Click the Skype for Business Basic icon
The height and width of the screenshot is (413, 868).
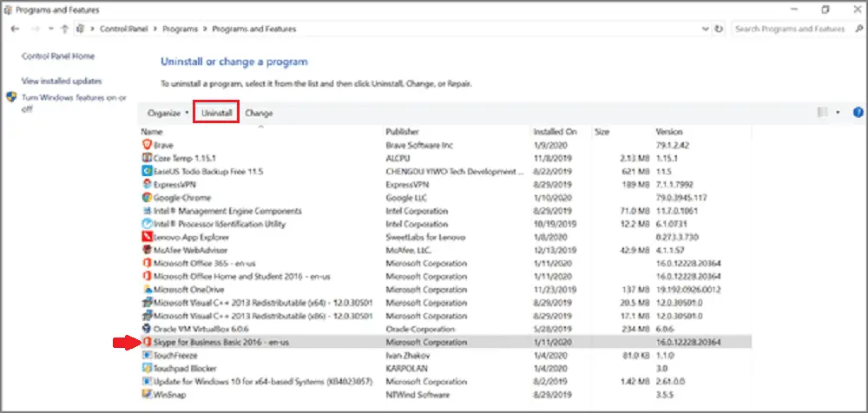pyautogui.click(x=147, y=342)
